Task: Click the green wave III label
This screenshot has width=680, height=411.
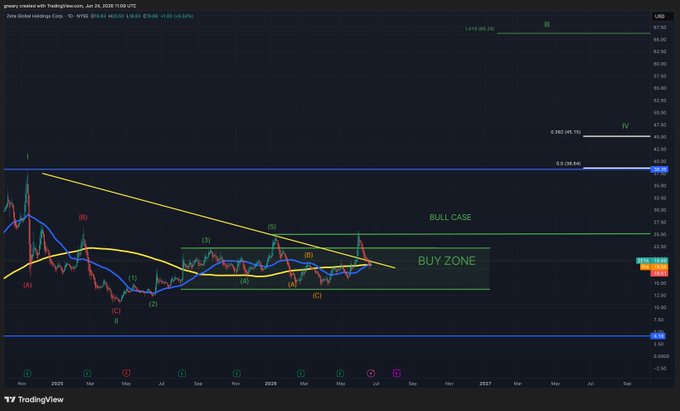Action: pos(546,25)
